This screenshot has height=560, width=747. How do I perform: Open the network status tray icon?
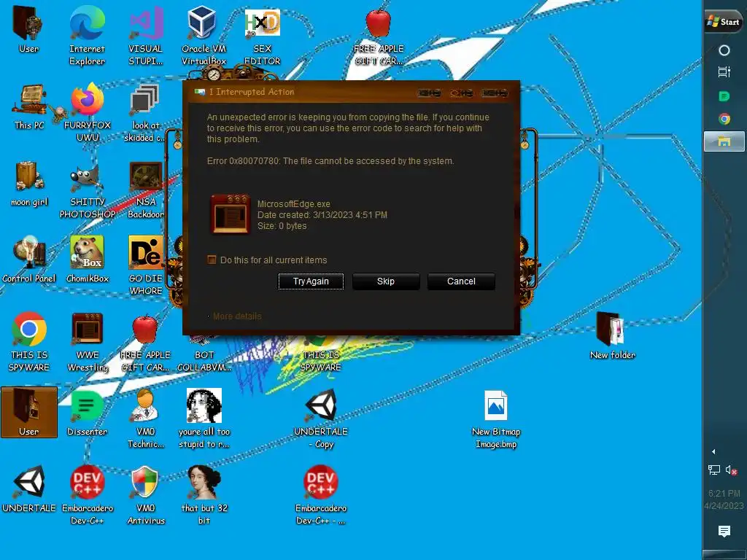pos(713,470)
